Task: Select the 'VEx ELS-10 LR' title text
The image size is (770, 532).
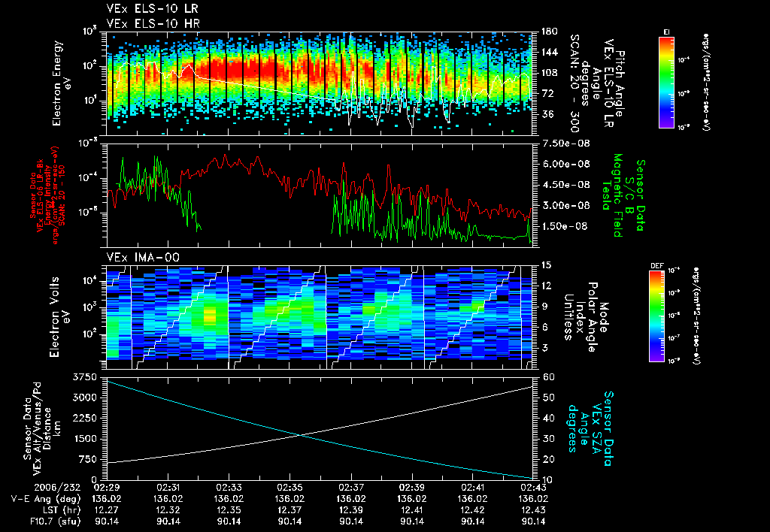Action: coord(153,9)
